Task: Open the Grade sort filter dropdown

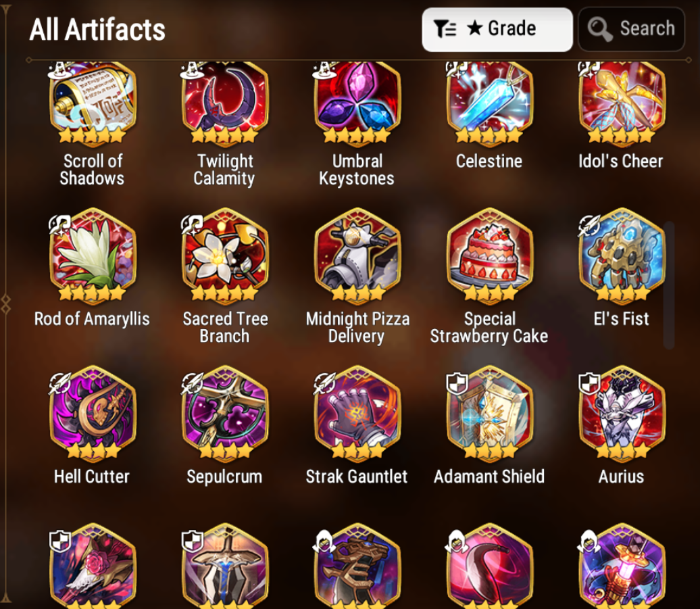Action: click(497, 30)
